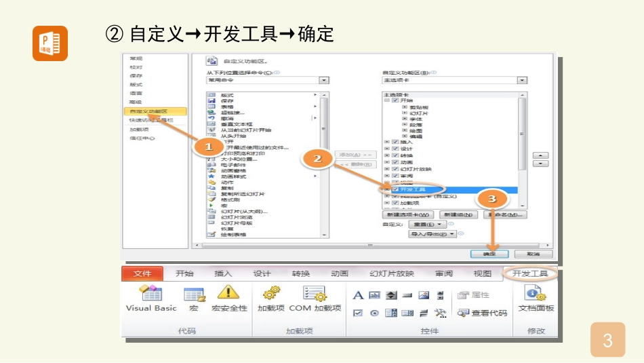The height and width of the screenshot is (363, 644).
Task: Expand the 字体 group node
Action: click(x=405, y=118)
